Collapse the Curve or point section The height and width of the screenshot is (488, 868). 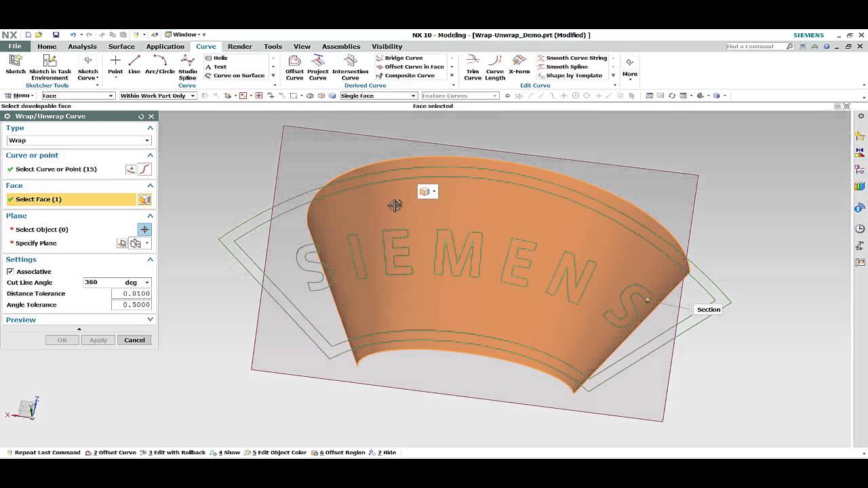(150, 155)
